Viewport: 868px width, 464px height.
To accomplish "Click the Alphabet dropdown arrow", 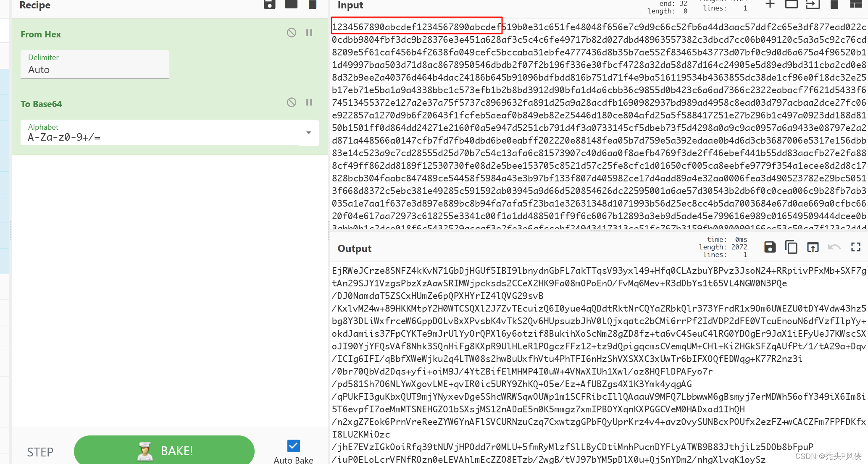I will (309, 133).
